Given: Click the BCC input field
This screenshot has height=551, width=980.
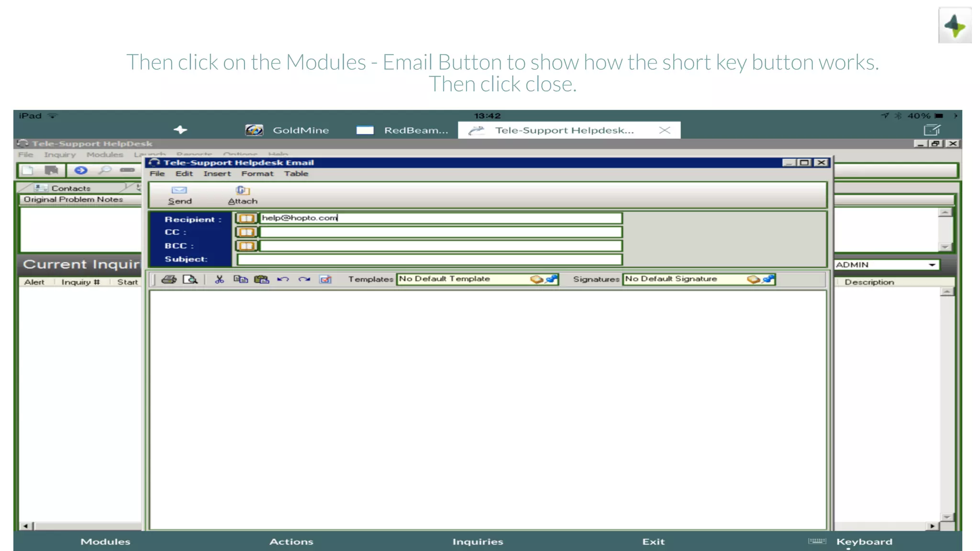Looking at the screenshot, I should click(440, 246).
